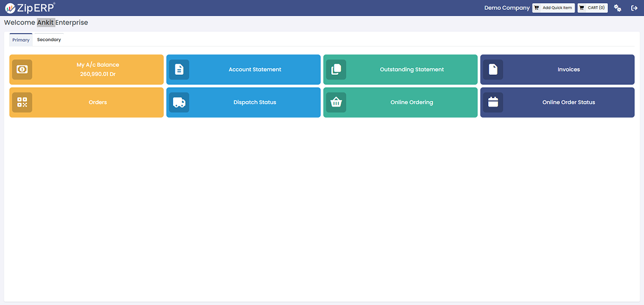Click the QR grid icon on Orders
This screenshot has height=305, width=644.
coord(22,102)
